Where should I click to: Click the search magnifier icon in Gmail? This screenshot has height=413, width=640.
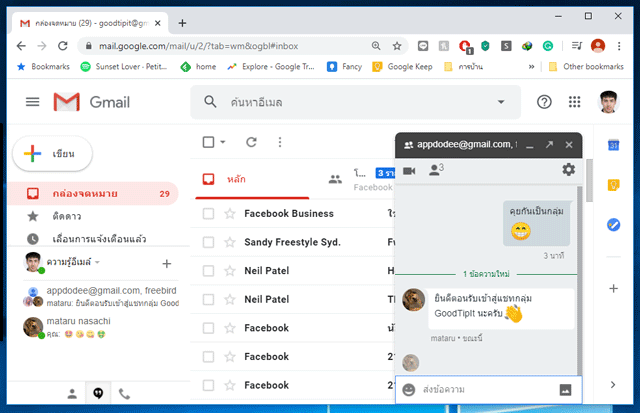[x=210, y=102]
